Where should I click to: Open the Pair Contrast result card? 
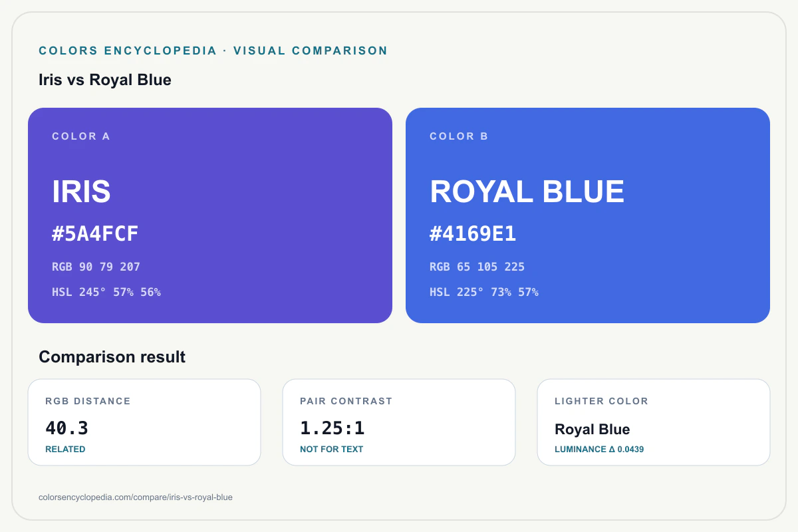pyautogui.click(x=399, y=422)
